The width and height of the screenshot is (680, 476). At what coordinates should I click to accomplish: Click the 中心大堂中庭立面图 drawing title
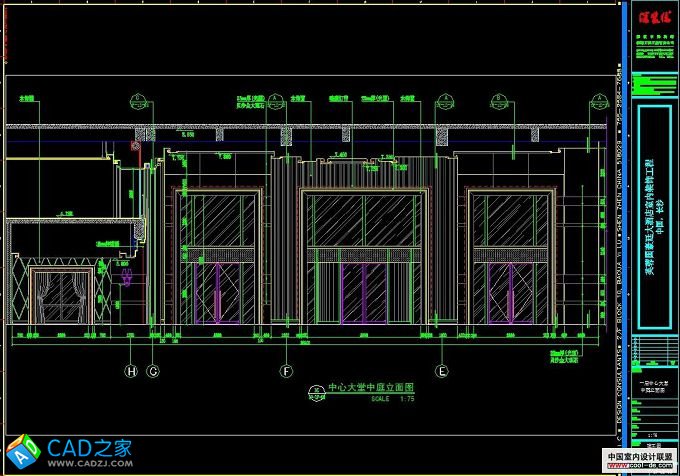coord(371,386)
